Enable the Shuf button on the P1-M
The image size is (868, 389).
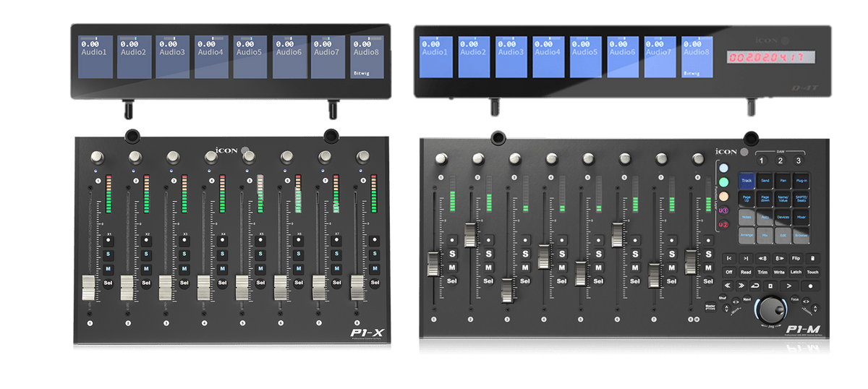pos(722,299)
